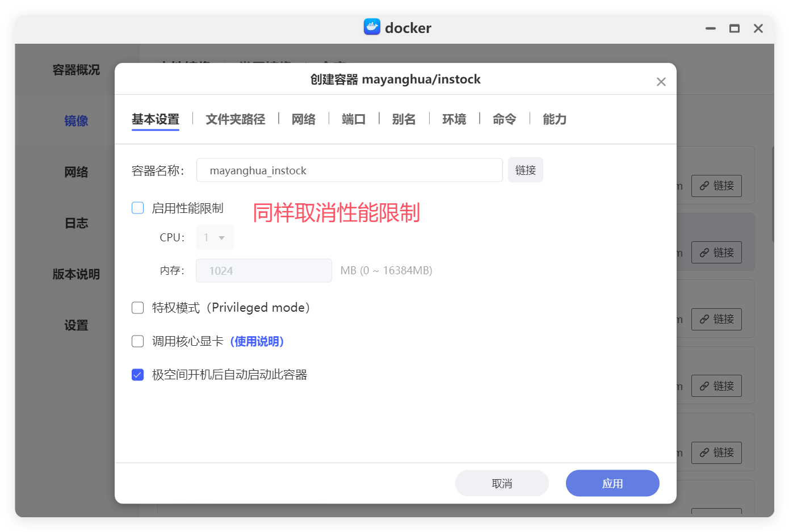Enable 特权模式 Privileged mode checkbox
Viewport: 789px width, 532px height.
click(x=138, y=308)
